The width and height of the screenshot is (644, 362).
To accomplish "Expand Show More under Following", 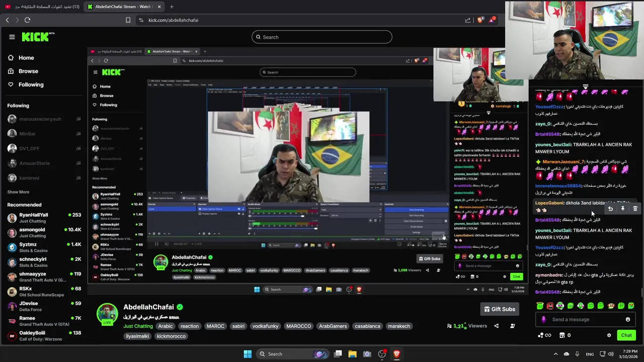I will point(18,192).
